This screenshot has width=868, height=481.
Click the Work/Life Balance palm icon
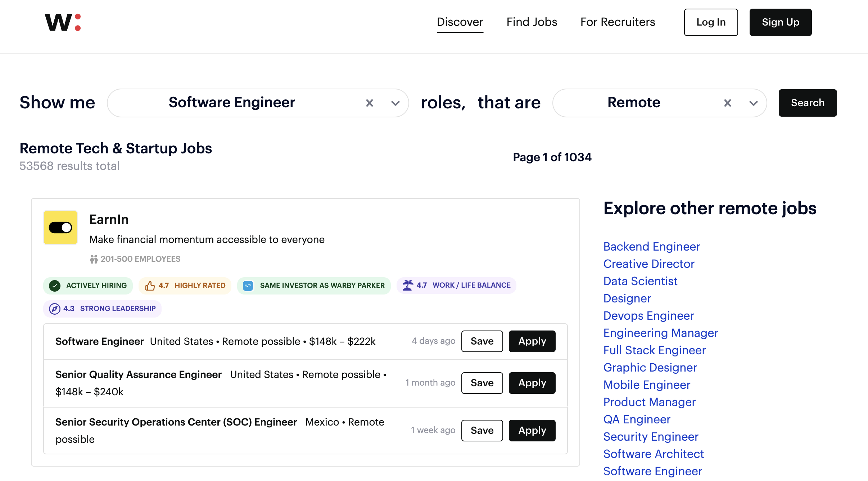pyautogui.click(x=408, y=285)
